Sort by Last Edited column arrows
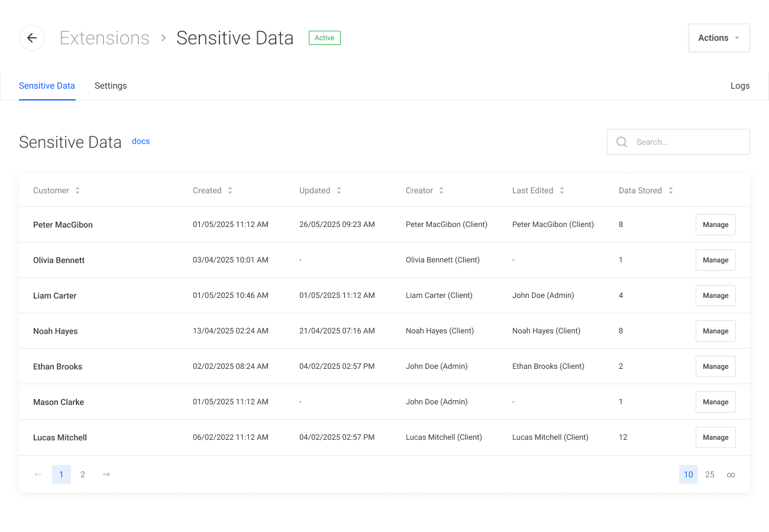 point(562,190)
